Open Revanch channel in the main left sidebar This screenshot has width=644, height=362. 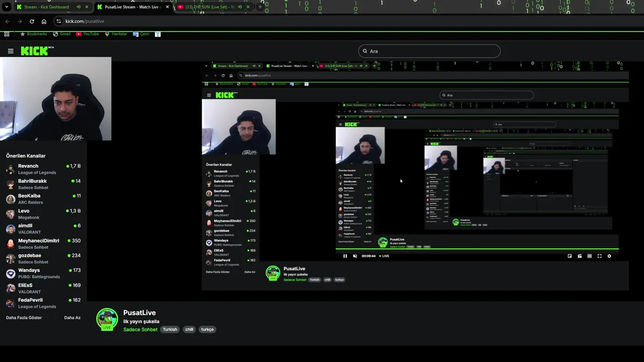click(43, 169)
